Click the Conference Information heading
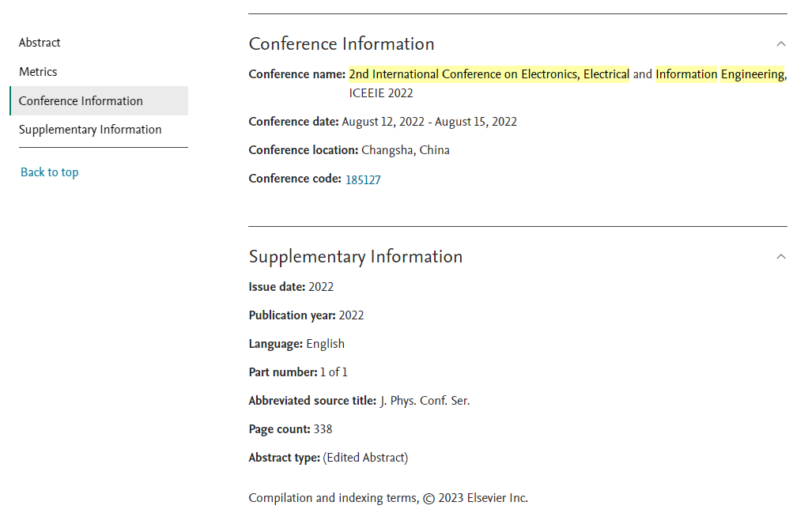808x532 pixels. (341, 44)
